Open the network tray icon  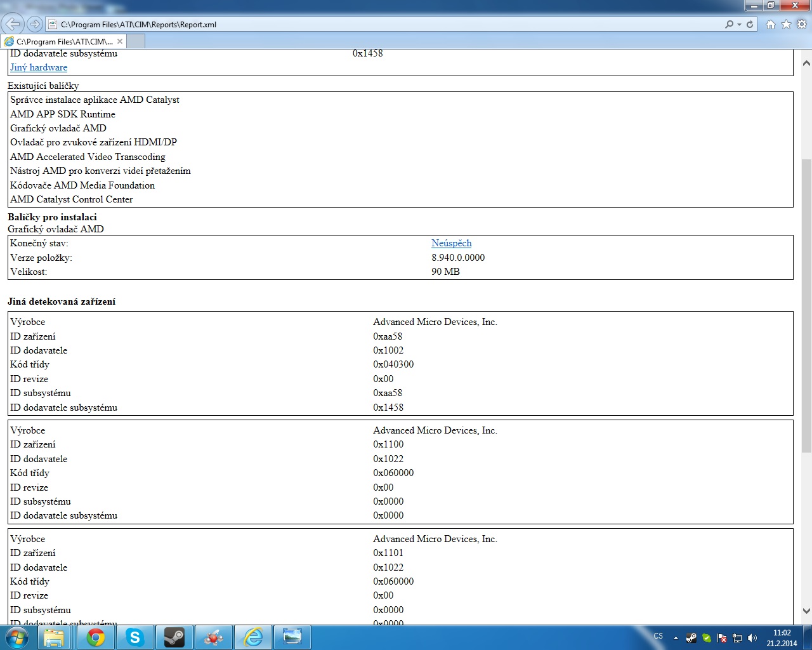point(737,637)
